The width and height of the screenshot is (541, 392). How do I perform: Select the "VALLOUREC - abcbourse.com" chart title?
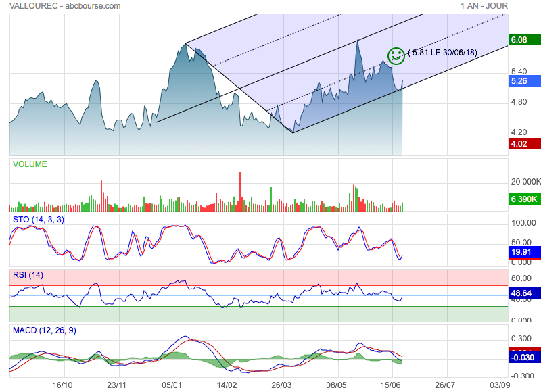(65, 6)
